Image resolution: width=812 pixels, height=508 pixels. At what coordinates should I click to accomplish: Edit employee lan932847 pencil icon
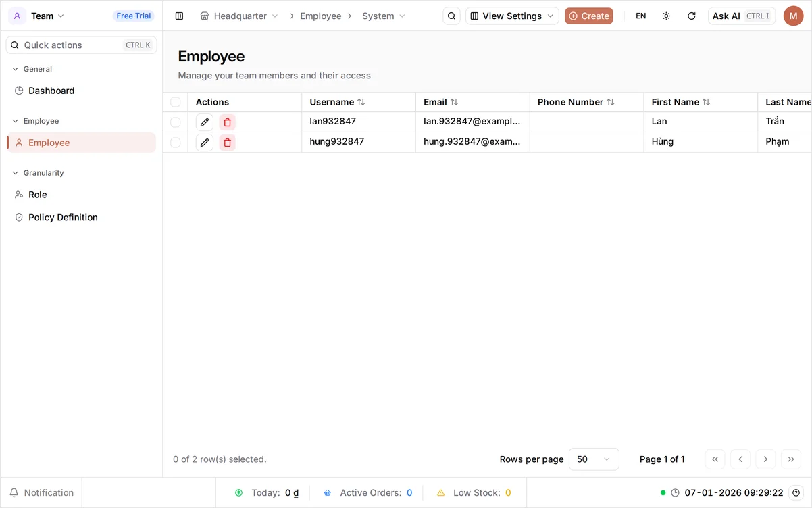tap(205, 122)
